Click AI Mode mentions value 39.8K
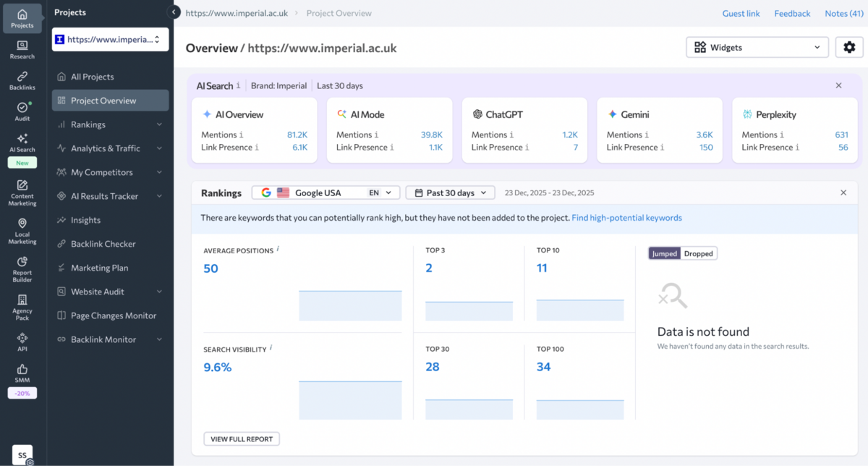Viewport: 868px width, 466px height. [432, 135]
